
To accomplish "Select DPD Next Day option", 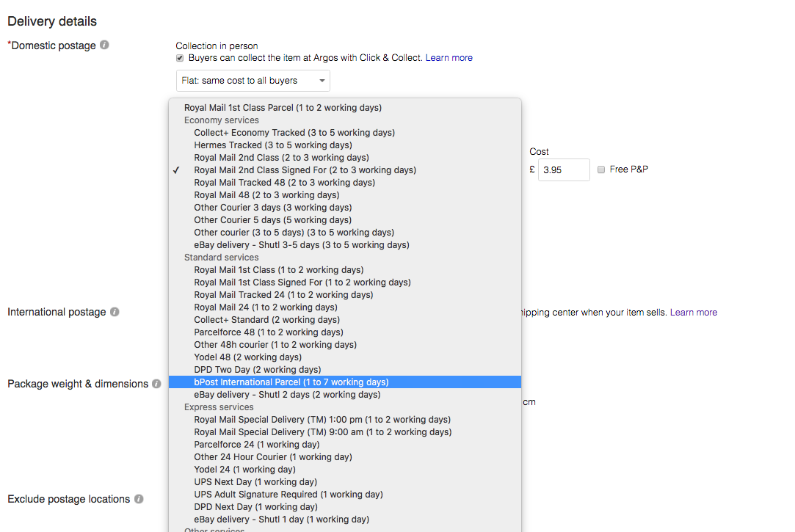I will point(345,506).
